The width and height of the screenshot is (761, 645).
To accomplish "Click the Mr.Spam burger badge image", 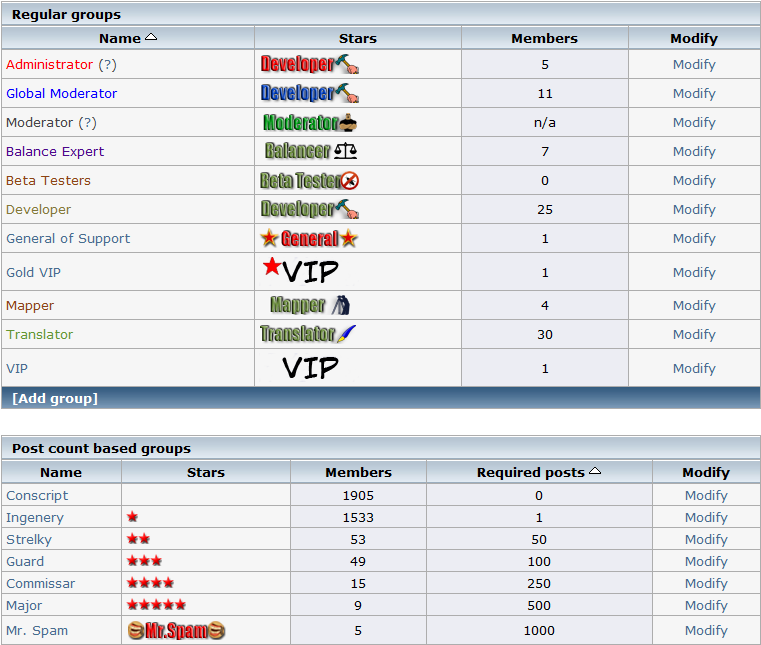I will click(177, 630).
